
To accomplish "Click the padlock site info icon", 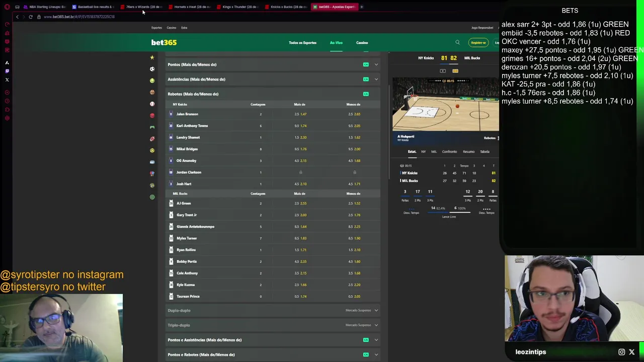I will [39, 17].
